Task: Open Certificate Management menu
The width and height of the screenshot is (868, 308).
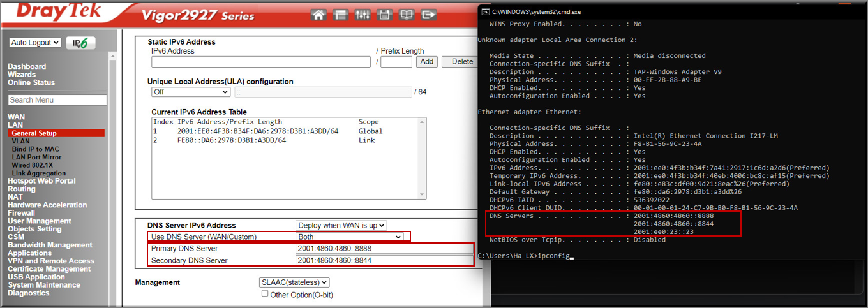Action: tap(49, 269)
